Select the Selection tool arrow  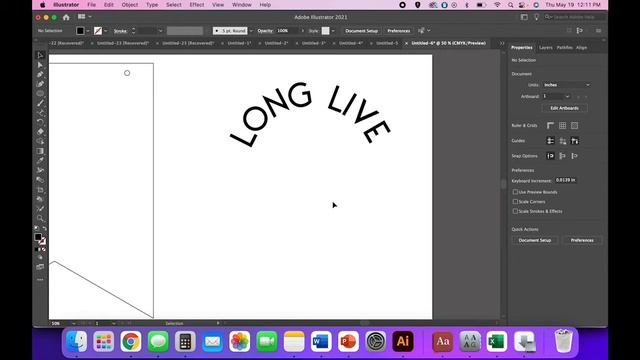pos(40,55)
